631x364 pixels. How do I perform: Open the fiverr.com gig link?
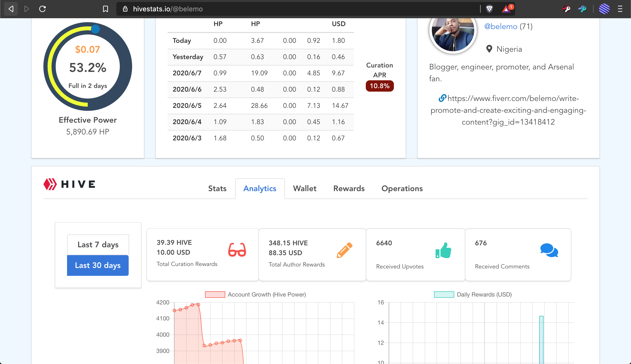click(508, 110)
